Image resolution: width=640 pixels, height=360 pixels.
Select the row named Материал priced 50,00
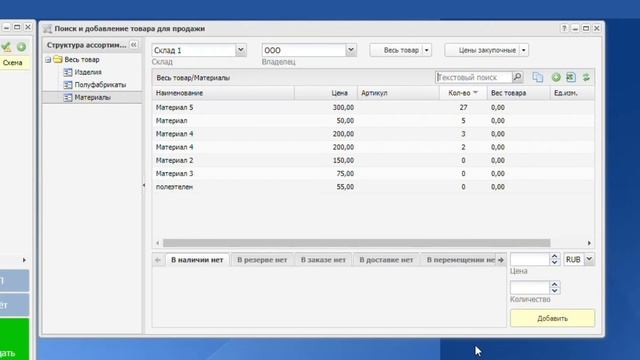click(373, 120)
